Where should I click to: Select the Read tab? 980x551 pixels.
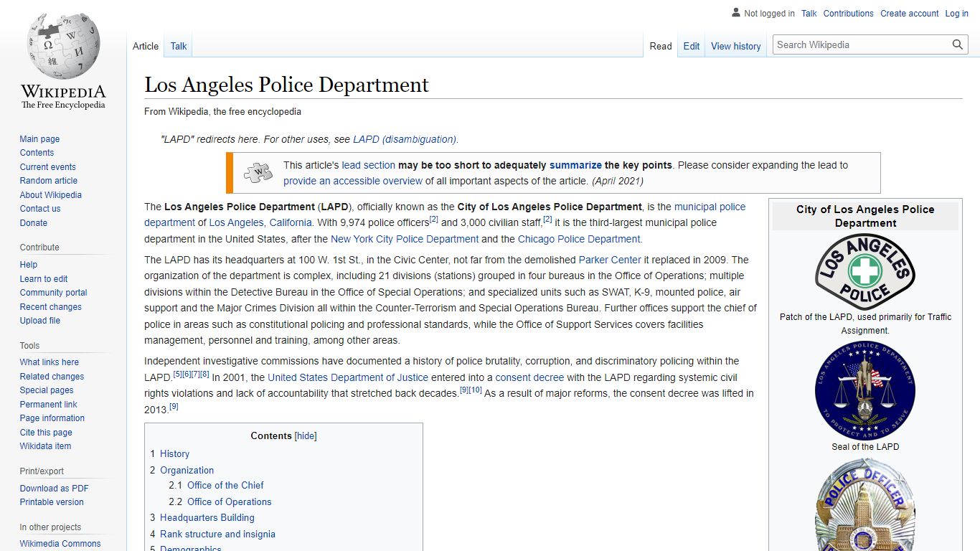click(661, 46)
